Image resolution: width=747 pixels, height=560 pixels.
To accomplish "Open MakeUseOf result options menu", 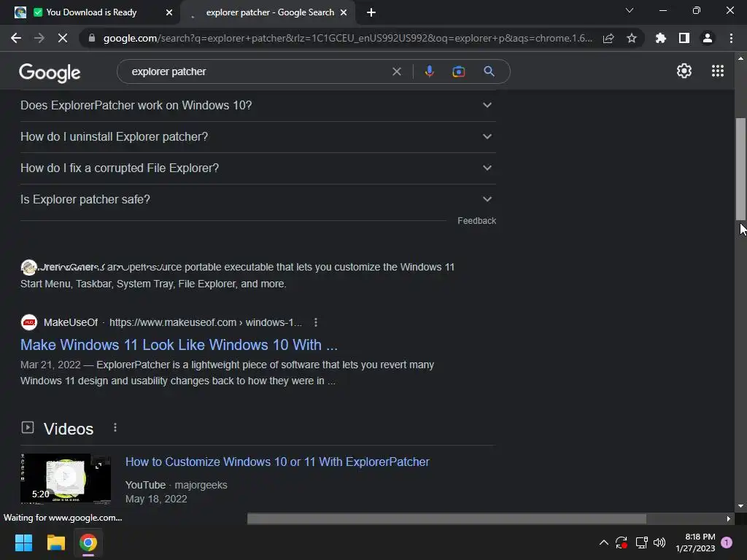I will tap(315, 322).
